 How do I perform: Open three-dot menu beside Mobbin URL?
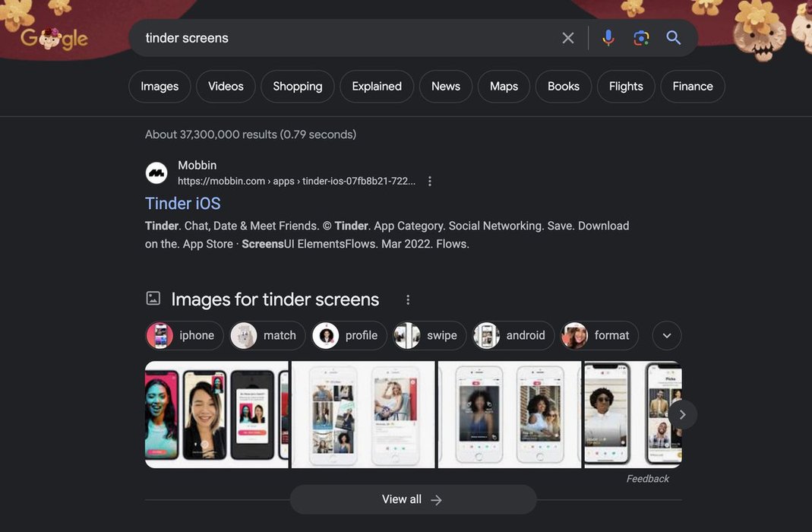[430, 181]
